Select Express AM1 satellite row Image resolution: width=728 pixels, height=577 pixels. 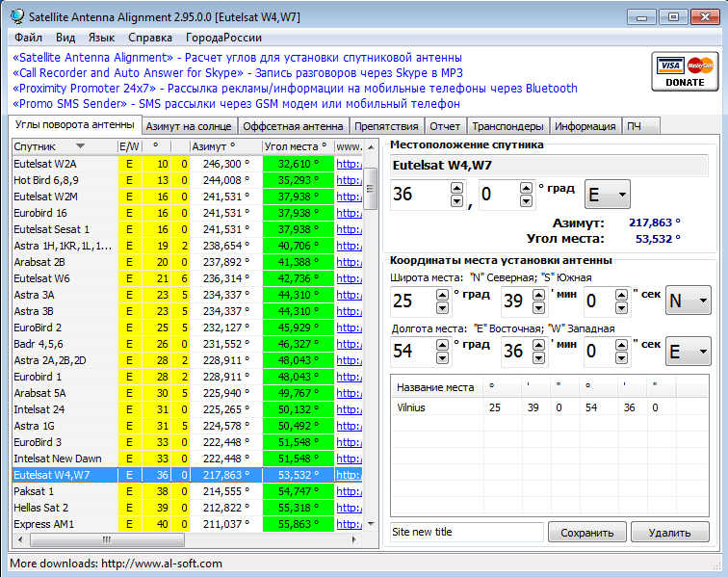coord(188,524)
